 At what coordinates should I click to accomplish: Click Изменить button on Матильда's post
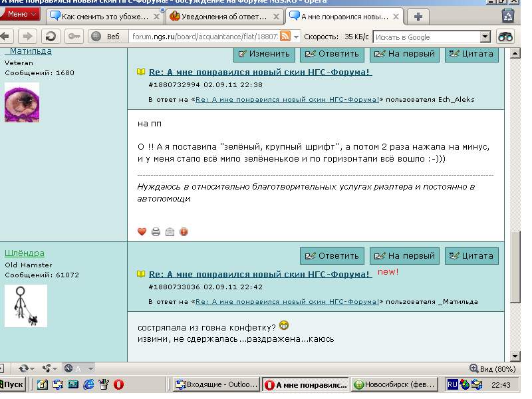(x=264, y=54)
